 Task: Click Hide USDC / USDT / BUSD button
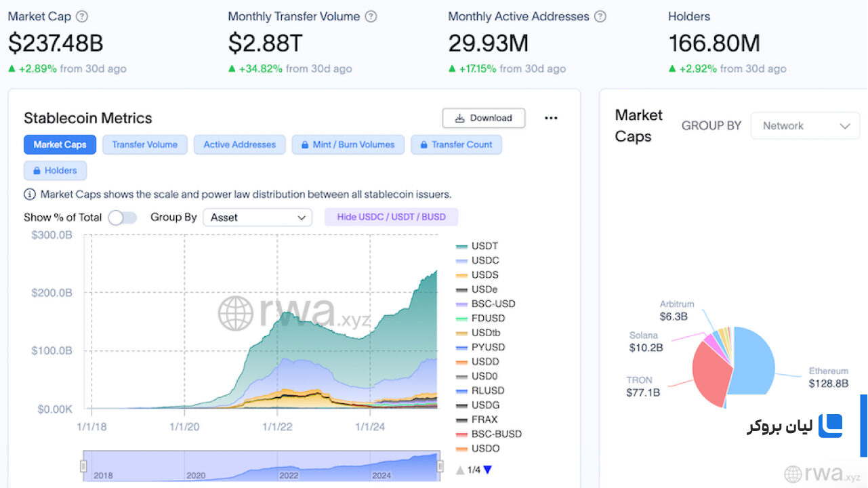392,217
